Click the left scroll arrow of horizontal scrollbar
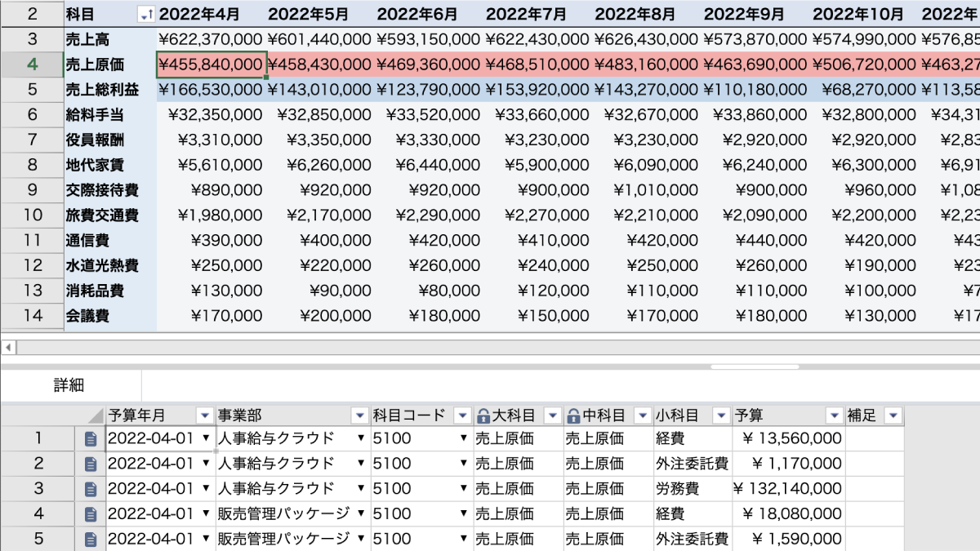980x551 pixels. point(8,348)
